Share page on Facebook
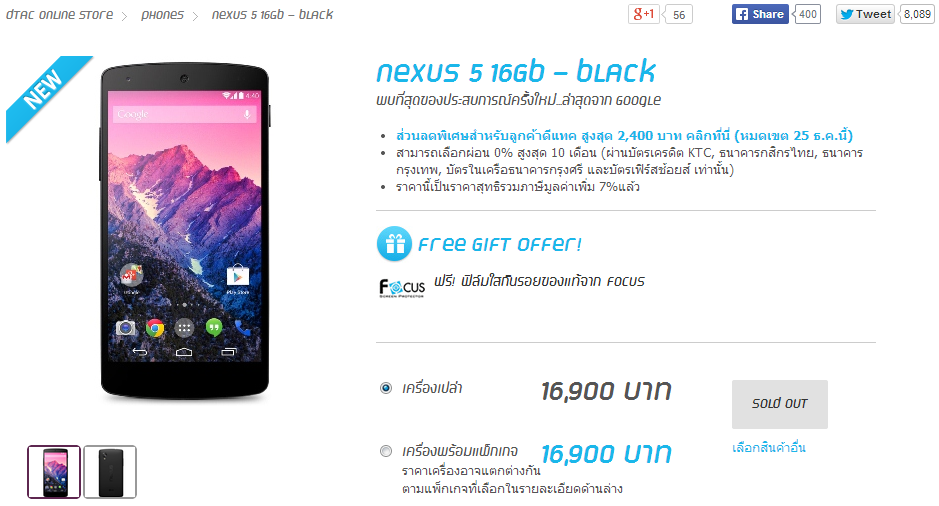The height and width of the screenshot is (506, 939). [x=760, y=14]
